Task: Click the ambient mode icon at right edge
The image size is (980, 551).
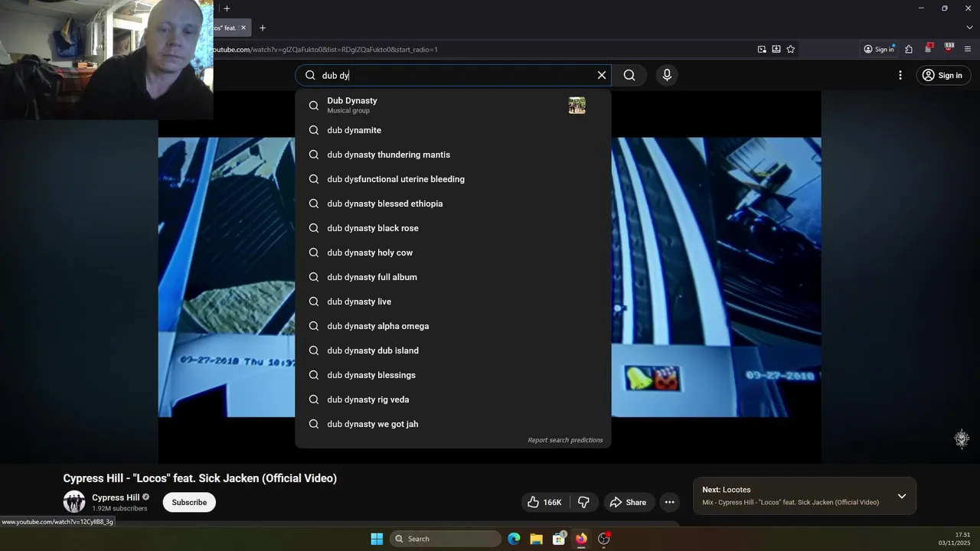Action: coord(962,439)
